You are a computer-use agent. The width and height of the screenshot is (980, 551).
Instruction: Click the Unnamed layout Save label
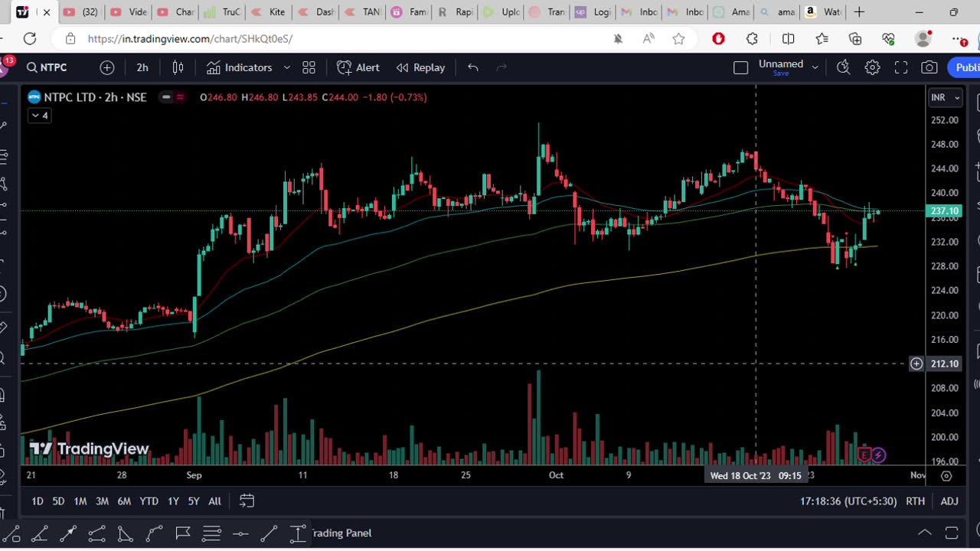tap(781, 73)
